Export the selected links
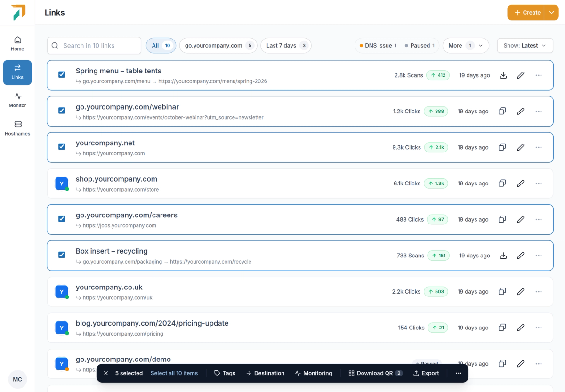The image size is (565, 392). (426, 373)
